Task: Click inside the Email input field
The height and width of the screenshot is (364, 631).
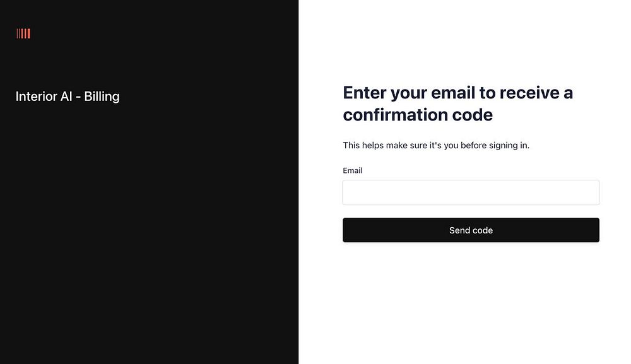Action: tap(471, 192)
